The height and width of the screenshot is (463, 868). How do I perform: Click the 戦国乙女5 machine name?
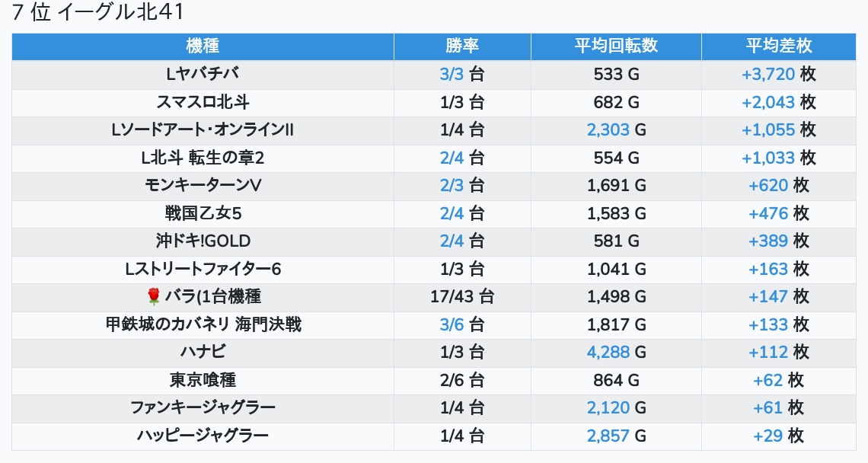click(x=203, y=213)
